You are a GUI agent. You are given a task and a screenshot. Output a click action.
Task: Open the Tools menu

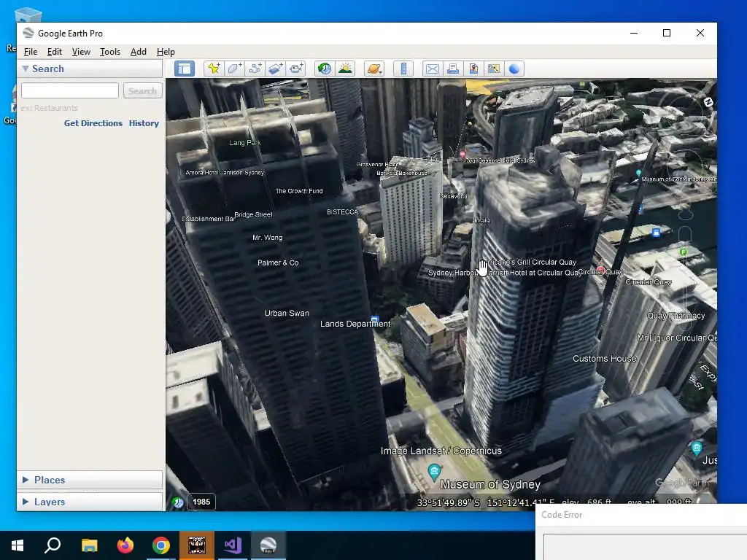coord(110,52)
